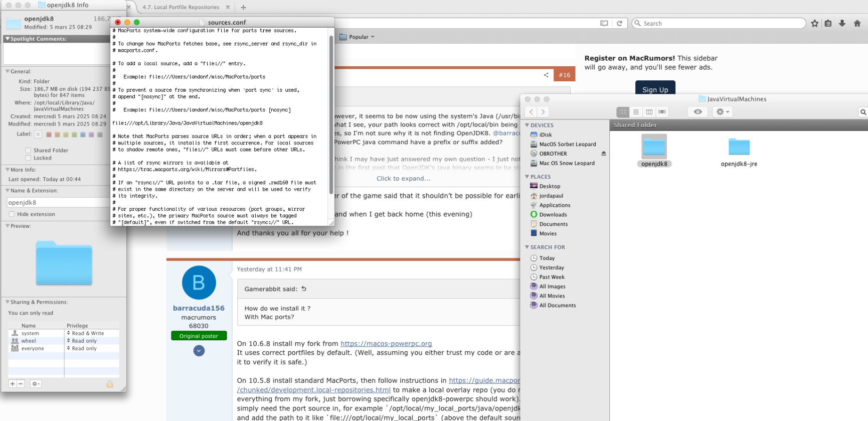Click the browser Search field
868x421 pixels.
point(719,23)
